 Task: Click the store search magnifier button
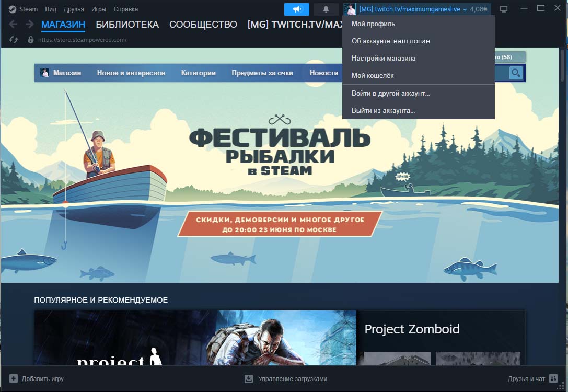point(515,73)
